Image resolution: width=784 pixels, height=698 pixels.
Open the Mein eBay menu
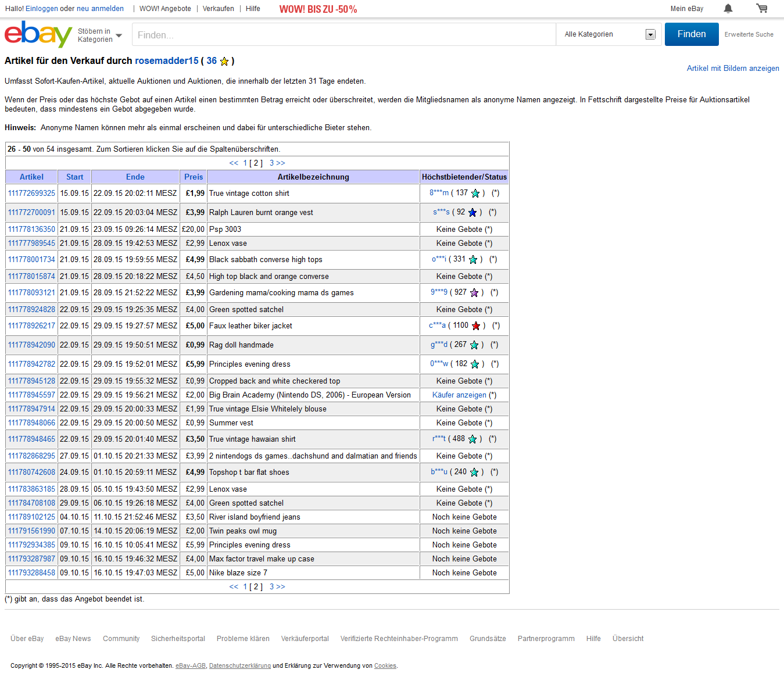point(686,9)
